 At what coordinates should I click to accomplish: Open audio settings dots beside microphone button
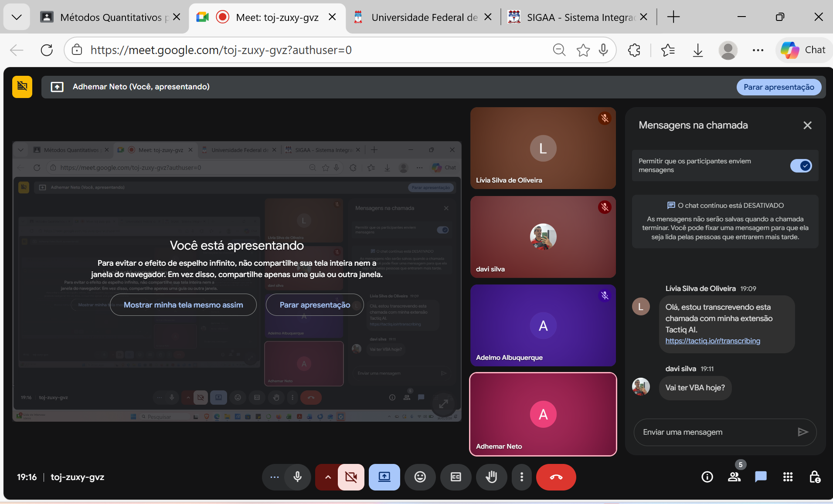(274, 477)
